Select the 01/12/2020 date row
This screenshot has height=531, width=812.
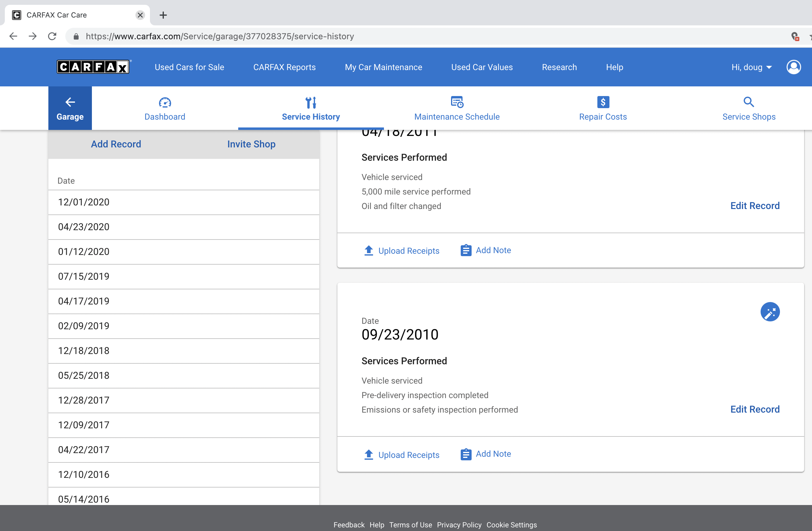184,252
